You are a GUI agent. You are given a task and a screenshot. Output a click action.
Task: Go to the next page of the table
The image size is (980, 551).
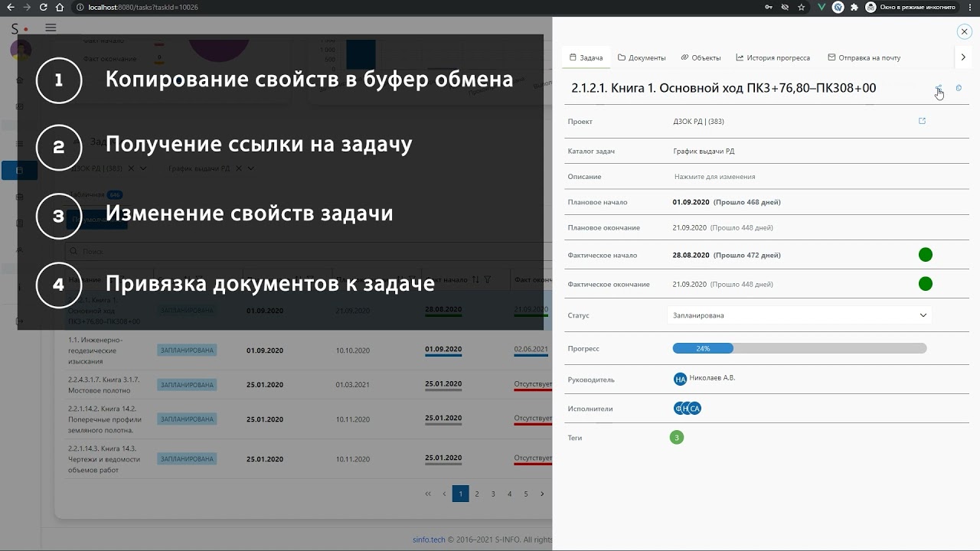(542, 494)
